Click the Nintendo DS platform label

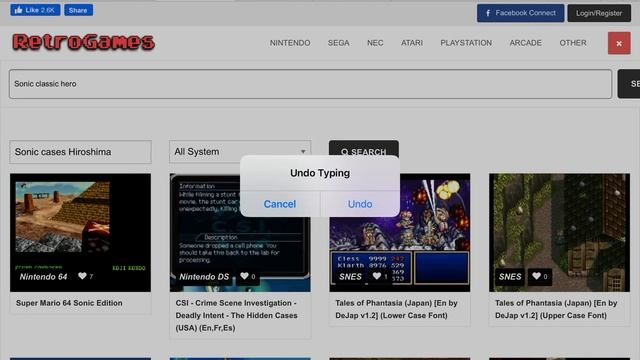click(x=204, y=276)
